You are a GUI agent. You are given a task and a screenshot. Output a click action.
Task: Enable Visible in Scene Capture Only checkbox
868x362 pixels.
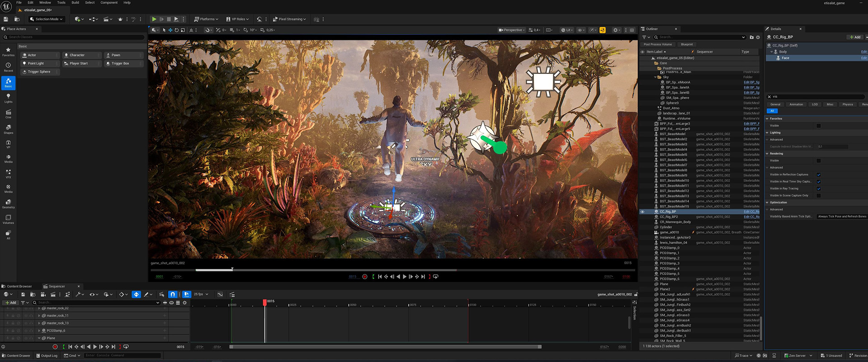818,195
